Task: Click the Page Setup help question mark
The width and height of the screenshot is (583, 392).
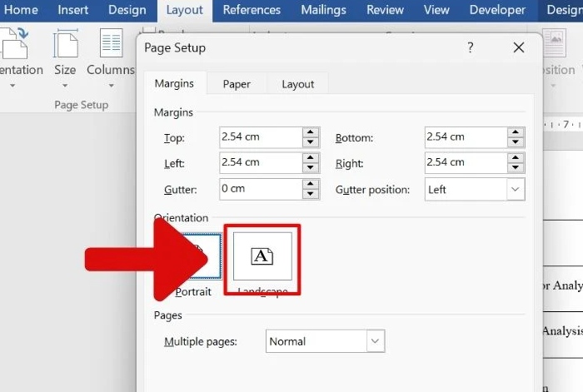Action: tap(471, 47)
